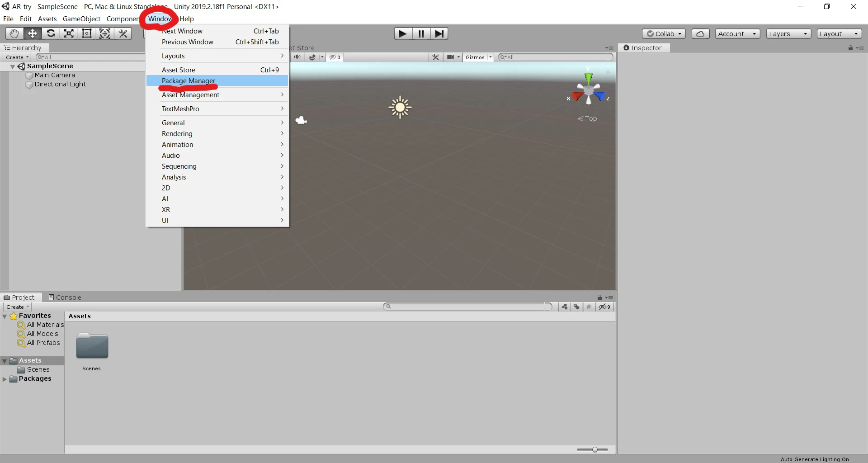This screenshot has height=463, width=868.
Task: Toggle scene audio in Scene view
Action: [297, 57]
